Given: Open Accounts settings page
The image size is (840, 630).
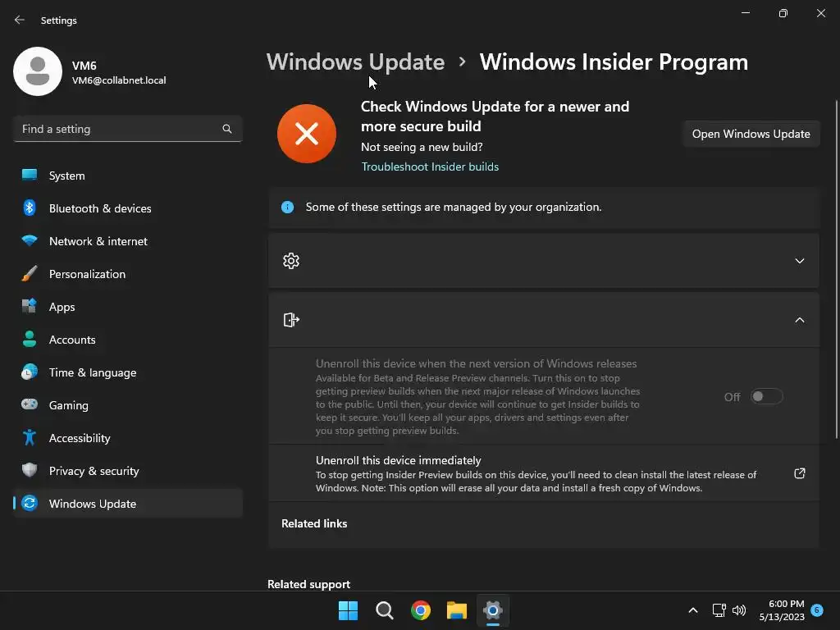Looking at the screenshot, I should pos(127,339).
